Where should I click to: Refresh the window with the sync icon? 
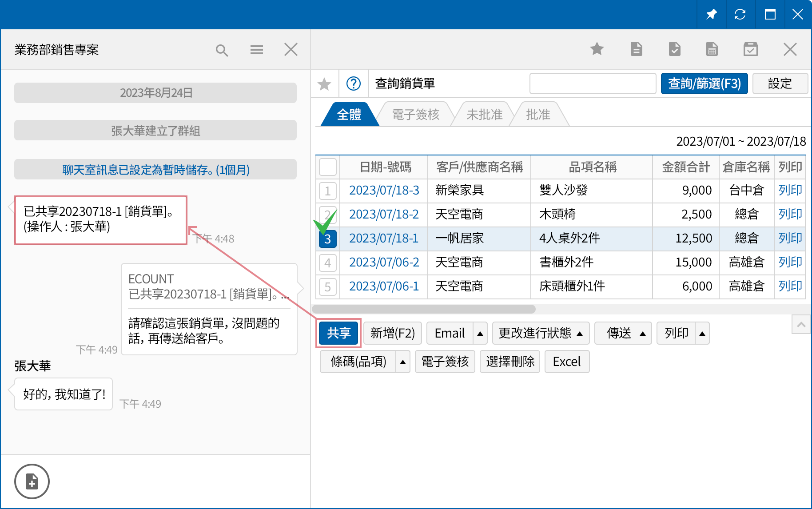(740, 14)
